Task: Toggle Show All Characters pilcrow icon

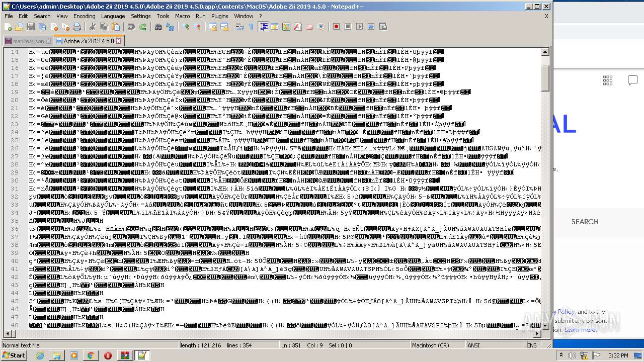Action: point(251,27)
